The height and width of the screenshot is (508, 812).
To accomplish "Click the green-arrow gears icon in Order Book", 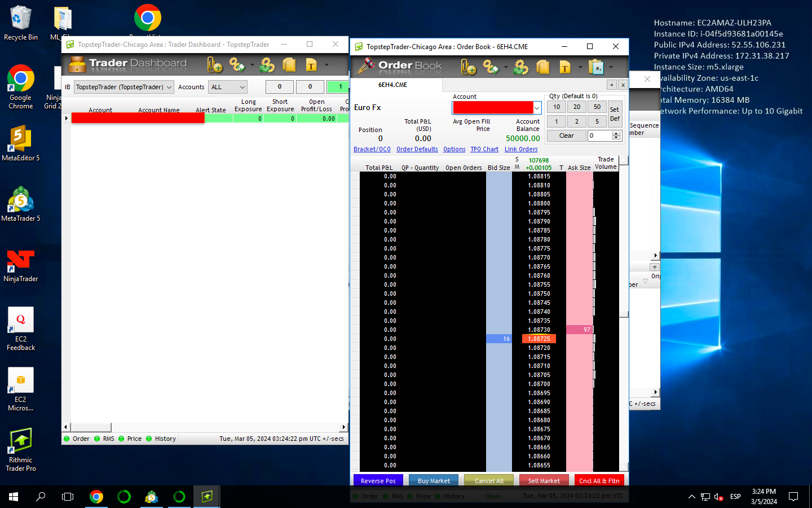I will click(521, 68).
